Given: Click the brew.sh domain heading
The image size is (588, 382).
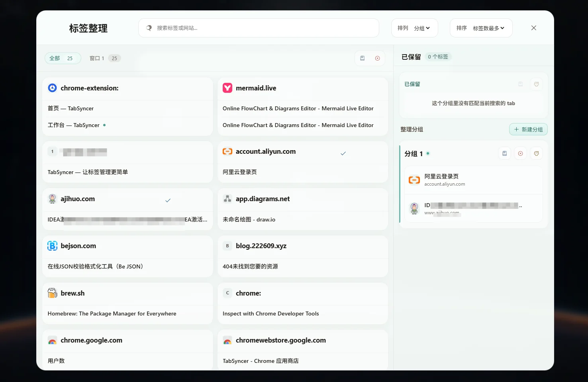Looking at the screenshot, I should (x=73, y=293).
